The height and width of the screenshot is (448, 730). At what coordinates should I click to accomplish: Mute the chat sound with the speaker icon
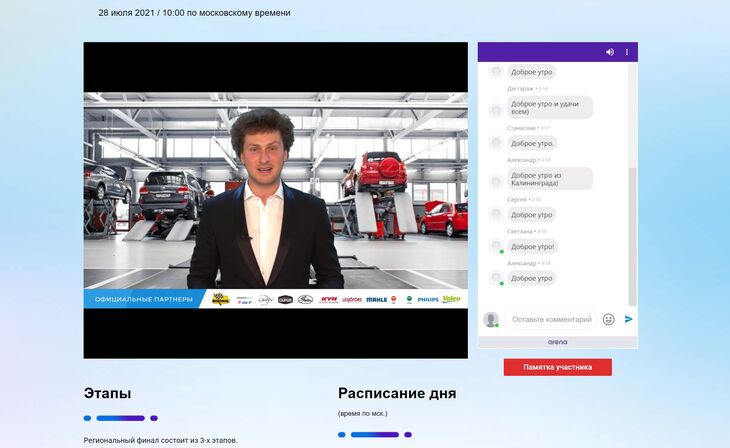point(609,52)
